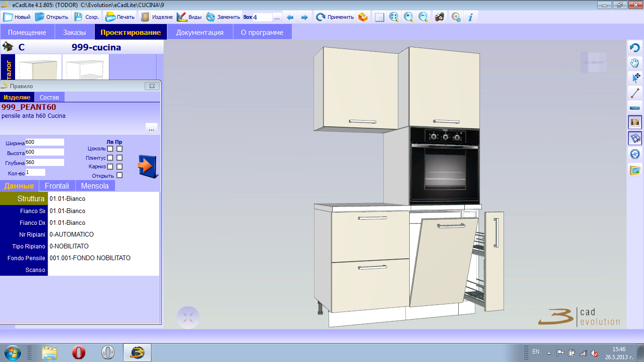Select the ruler measure tool
Image resolution: width=644 pixels, height=362 pixels.
click(x=635, y=107)
